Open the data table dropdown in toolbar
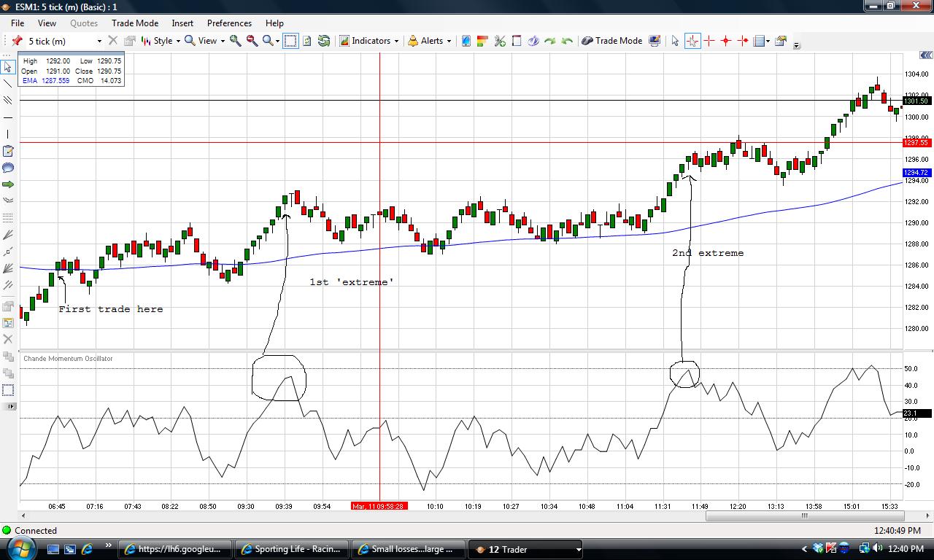934x560 pixels. (763, 41)
